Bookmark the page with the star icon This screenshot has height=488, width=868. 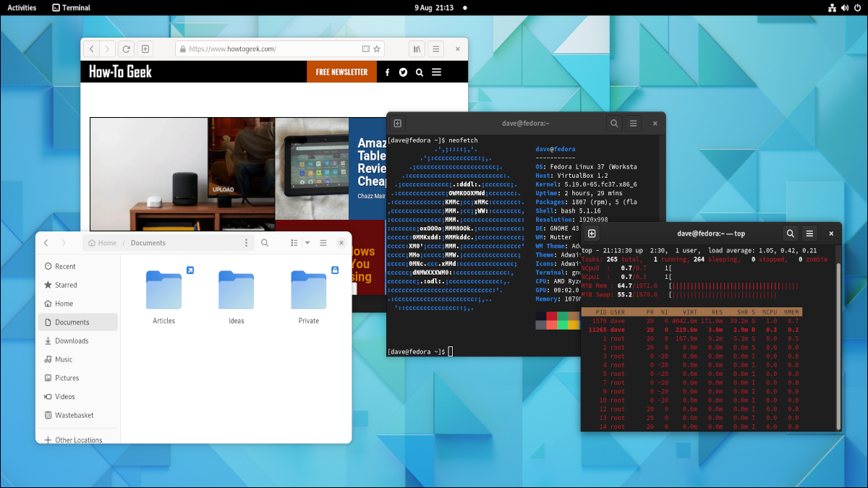click(377, 49)
